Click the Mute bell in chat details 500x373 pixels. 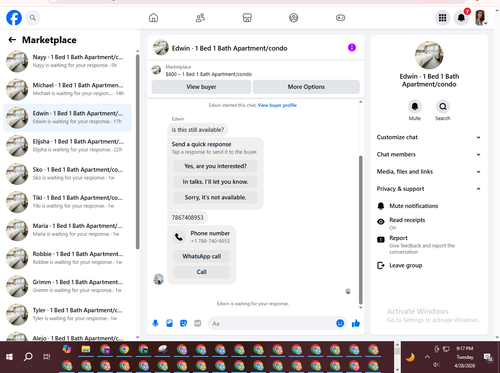[415, 107]
